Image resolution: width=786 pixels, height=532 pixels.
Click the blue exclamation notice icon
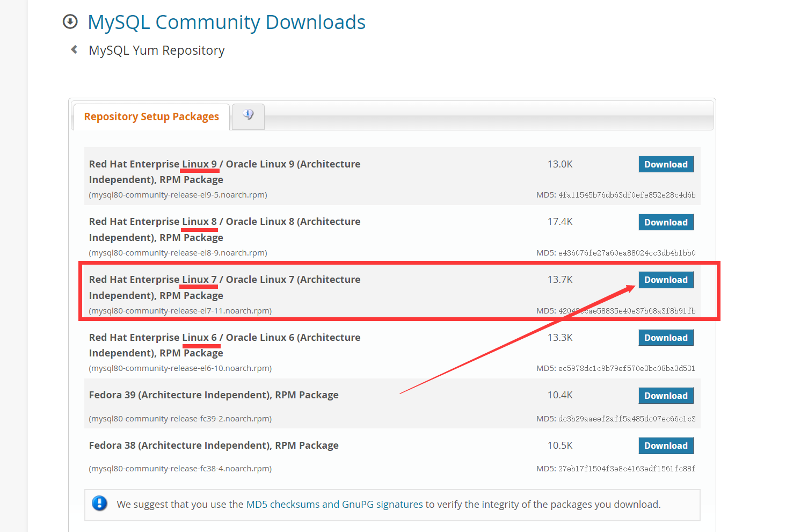pos(99,504)
